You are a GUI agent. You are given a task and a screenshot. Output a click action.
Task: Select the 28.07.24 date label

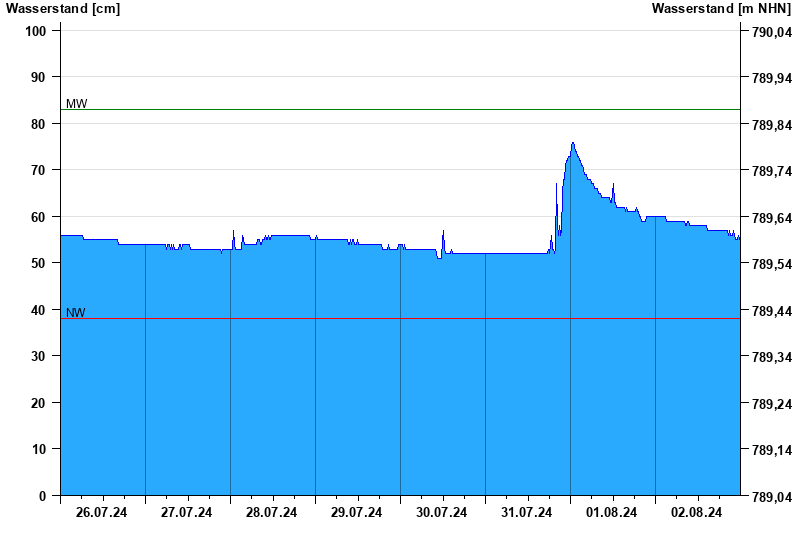pyautogui.click(x=271, y=512)
